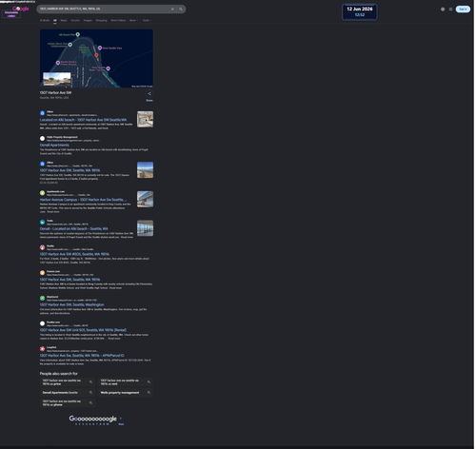This screenshot has width=476, height=449.
Task: Open thumbnail image of the Trulia Denali result
Action: pyautogui.click(x=145, y=228)
